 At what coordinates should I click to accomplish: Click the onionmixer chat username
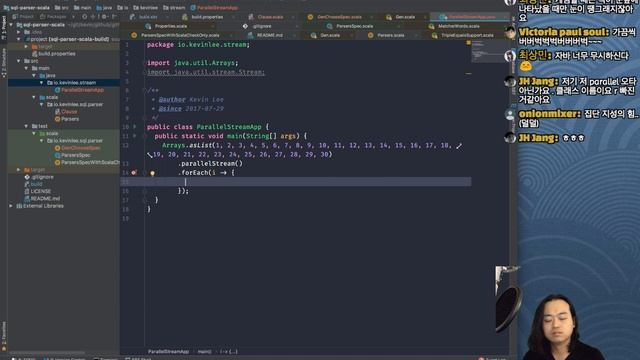(549, 114)
